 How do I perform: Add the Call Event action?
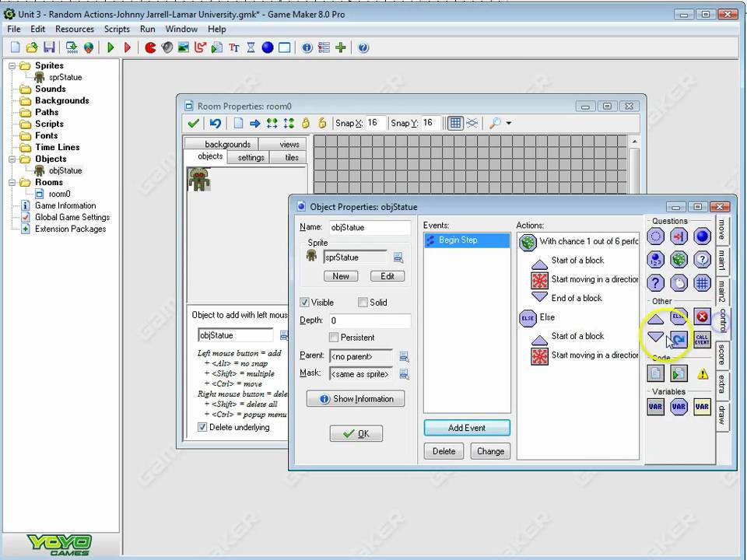click(702, 339)
